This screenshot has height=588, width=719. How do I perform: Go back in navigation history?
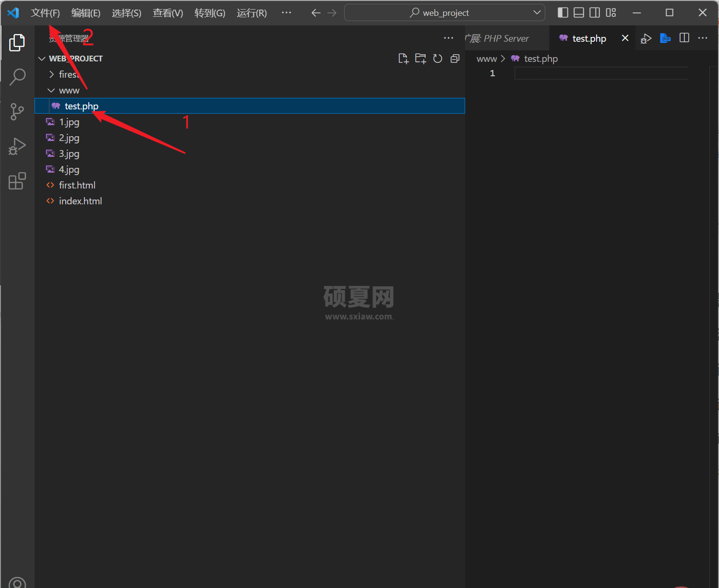pyautogui.click(x=316, y=13)
